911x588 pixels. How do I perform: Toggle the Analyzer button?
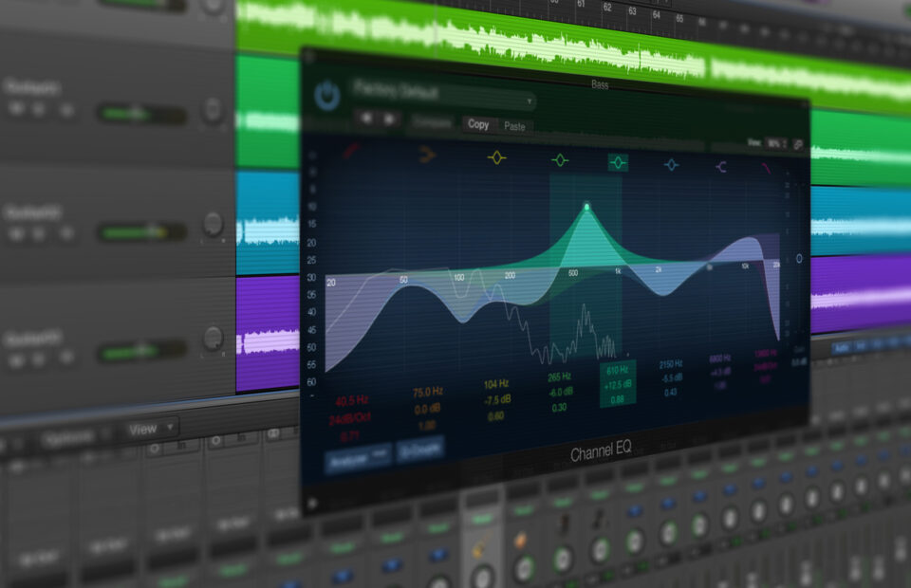point(358,456)
